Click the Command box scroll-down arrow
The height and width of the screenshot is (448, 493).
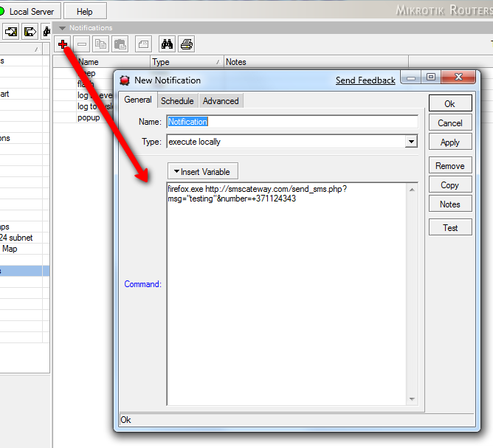[x=412, y=399]
